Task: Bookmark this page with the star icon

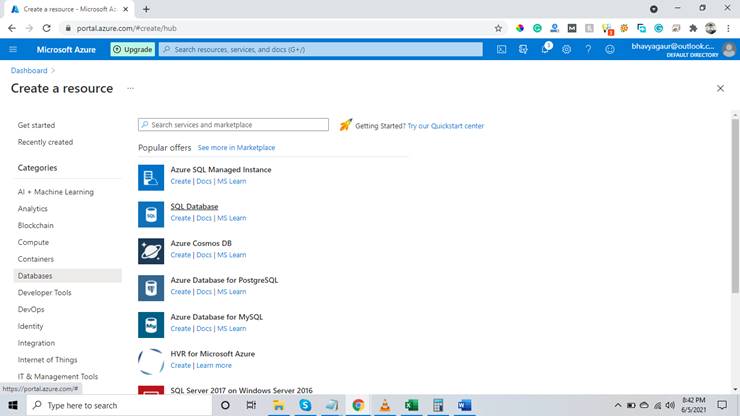Action: (x=498, y=28)
